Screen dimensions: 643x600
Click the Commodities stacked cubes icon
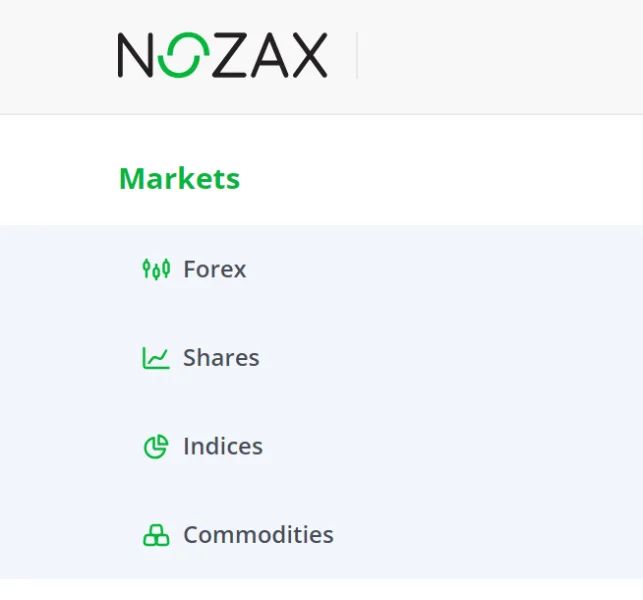155,536
